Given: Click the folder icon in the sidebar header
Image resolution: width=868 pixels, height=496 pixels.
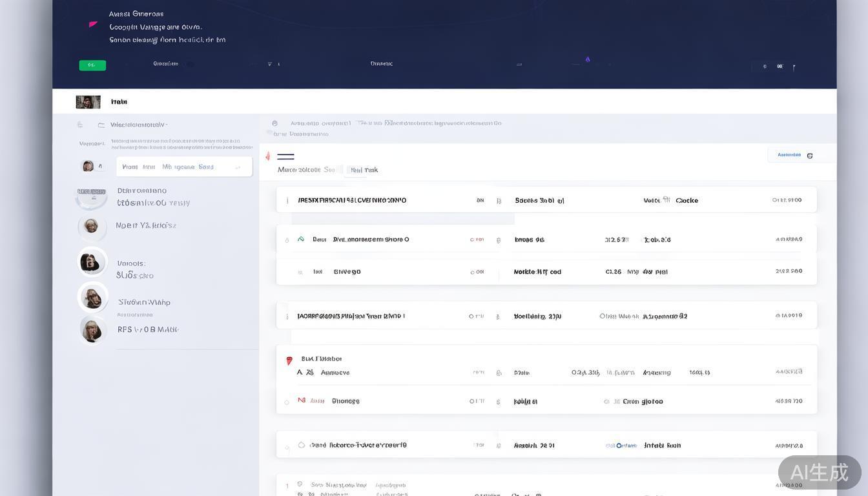Looking at the screenshot, I should (x=101, y=125).
